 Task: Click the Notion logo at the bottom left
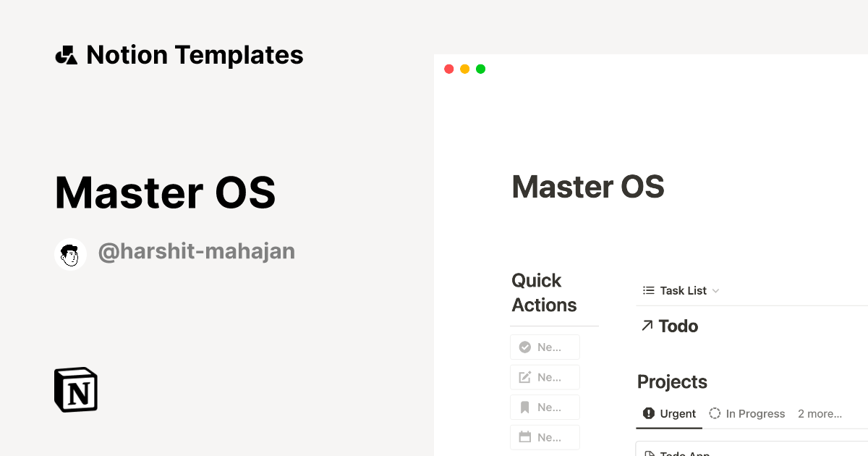point(75,389)
